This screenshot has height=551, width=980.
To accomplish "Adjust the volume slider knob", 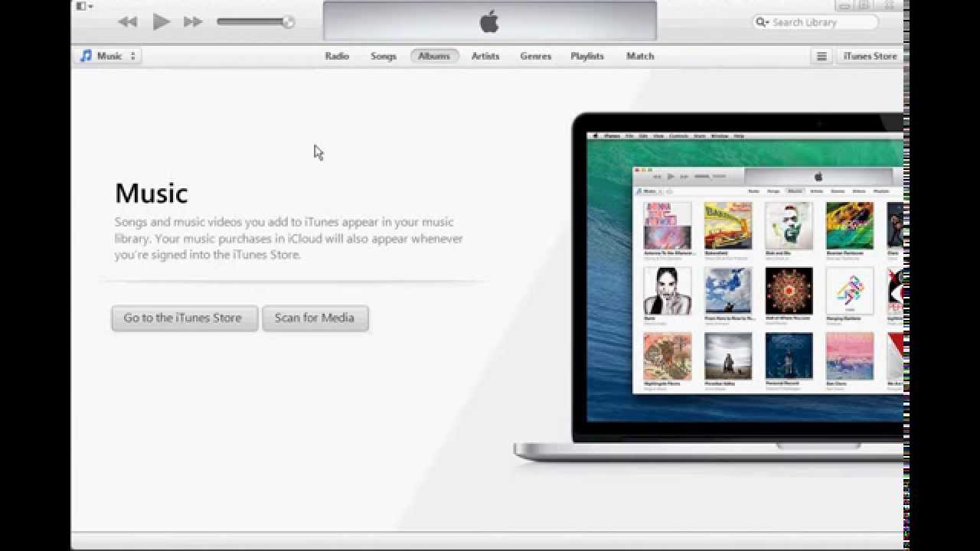I will pyautogui.click(x=288, y=22).
